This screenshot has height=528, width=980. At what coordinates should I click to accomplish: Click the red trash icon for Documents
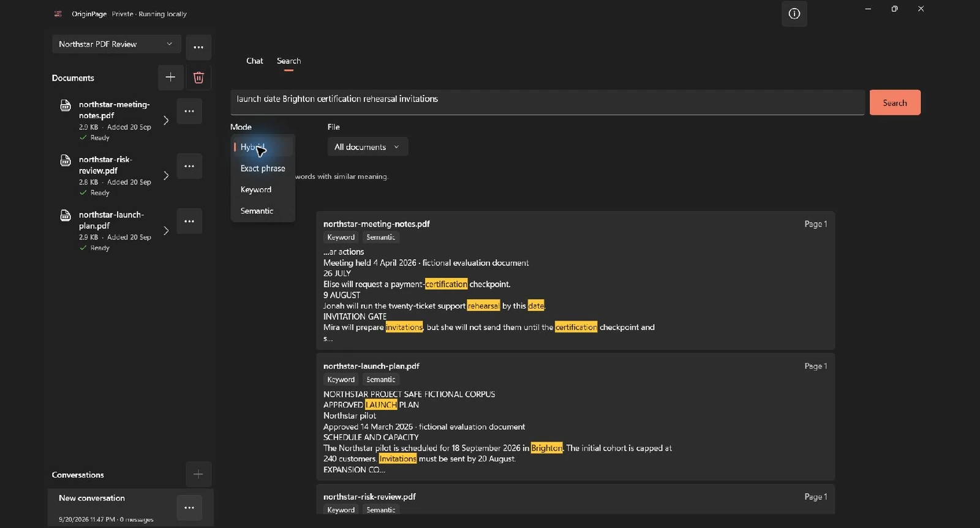point(198,77)
